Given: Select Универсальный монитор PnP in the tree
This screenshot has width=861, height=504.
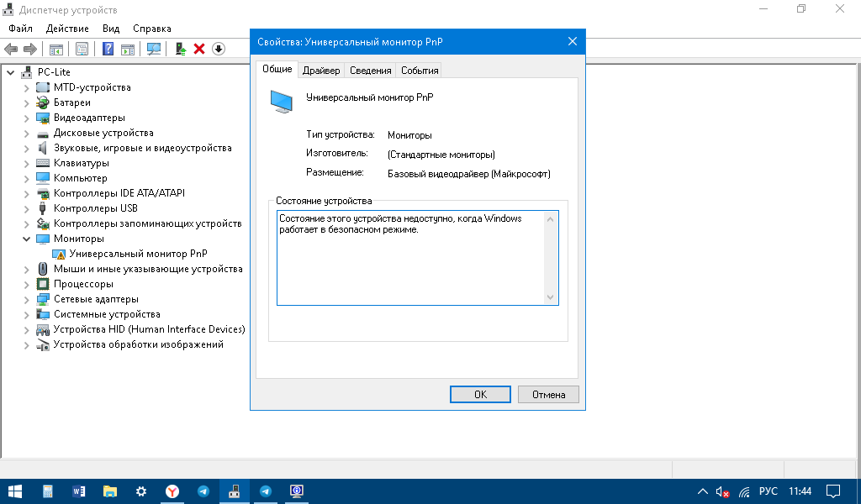Looking at the screenshot, I should (x=138, y=254).
